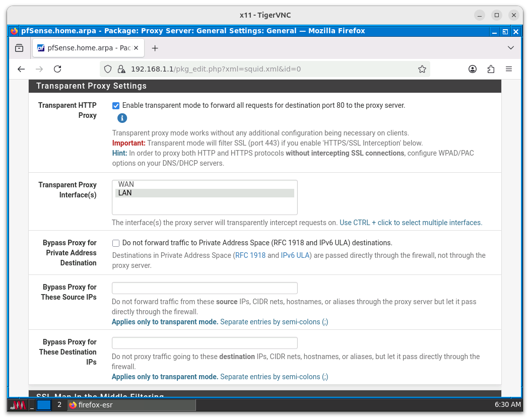530x420 pixels.
Task: Open the Extensions puzzle icon
Action: click(x=491, y=69)
